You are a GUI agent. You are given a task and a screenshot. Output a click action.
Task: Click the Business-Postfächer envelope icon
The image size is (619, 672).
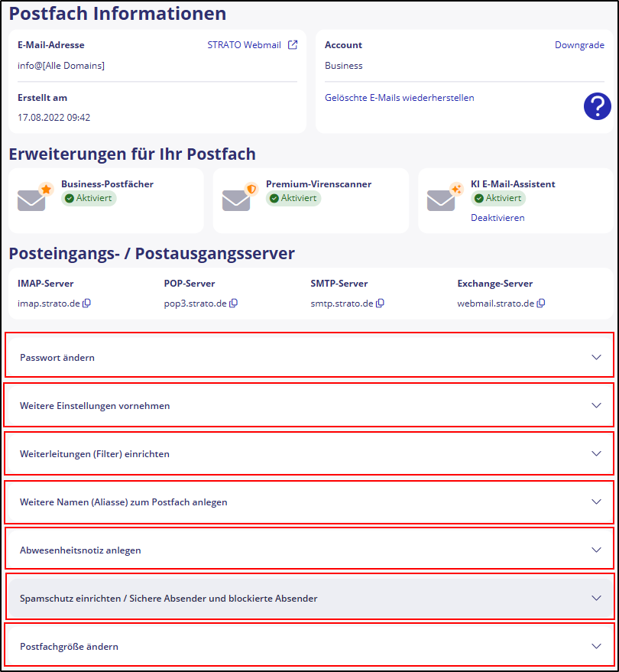[34, 198]
